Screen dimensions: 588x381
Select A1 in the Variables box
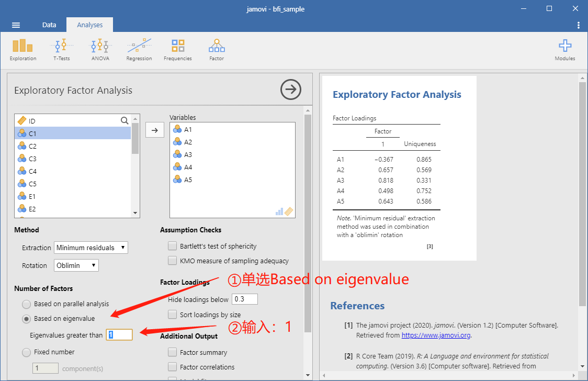[232, 129]
